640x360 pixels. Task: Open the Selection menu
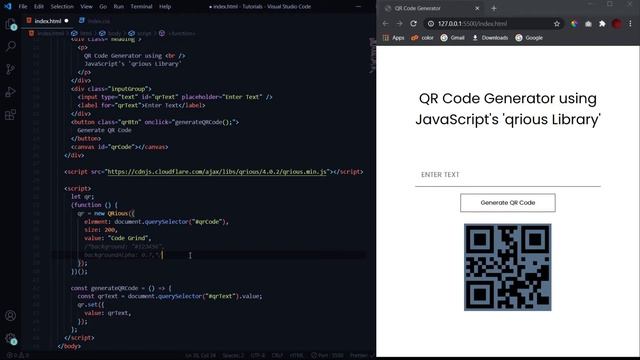coord(62,7)
